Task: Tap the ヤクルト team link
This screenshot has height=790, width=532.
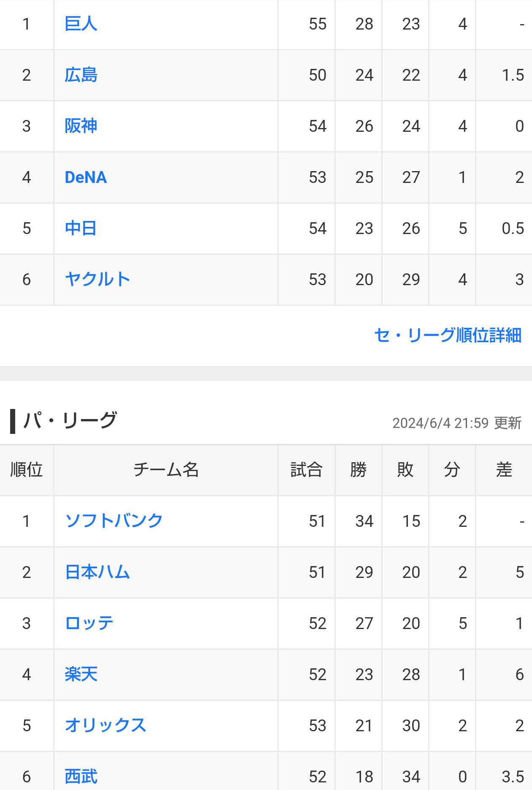Action: (x=98, y=279)
